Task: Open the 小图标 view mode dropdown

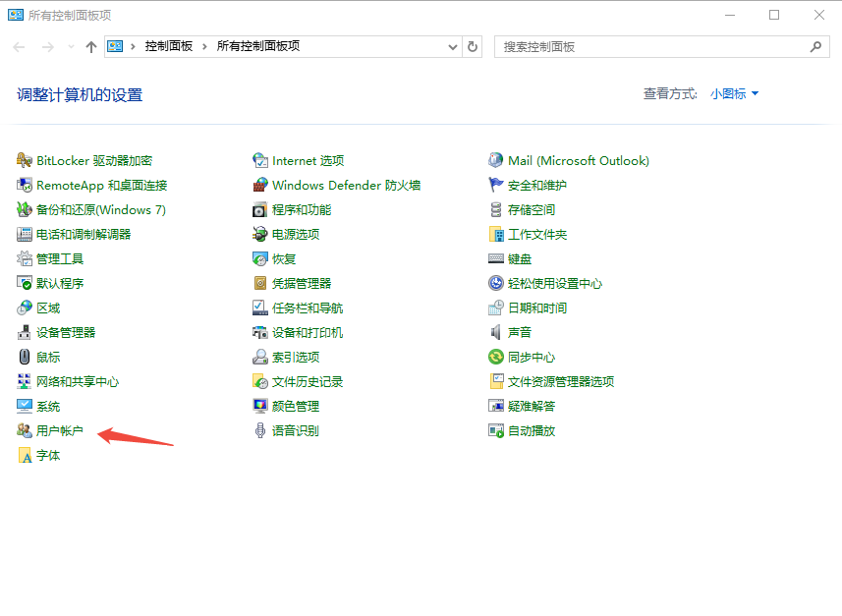Action: (732, 93)
